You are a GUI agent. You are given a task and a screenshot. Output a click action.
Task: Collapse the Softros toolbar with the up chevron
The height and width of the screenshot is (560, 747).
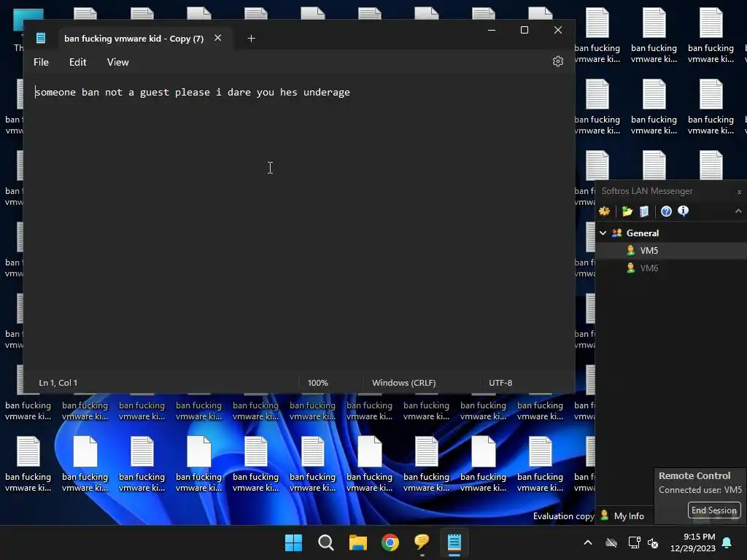pyautogui.click(x=738, y=211)
